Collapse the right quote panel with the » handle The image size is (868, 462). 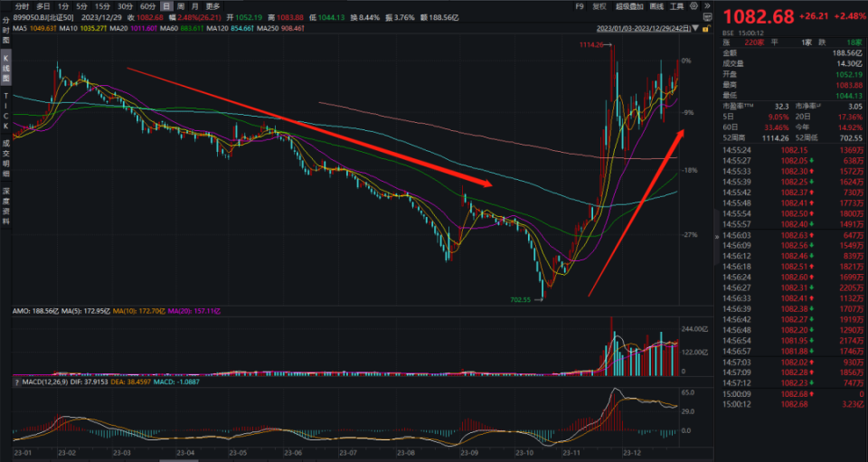717,236
